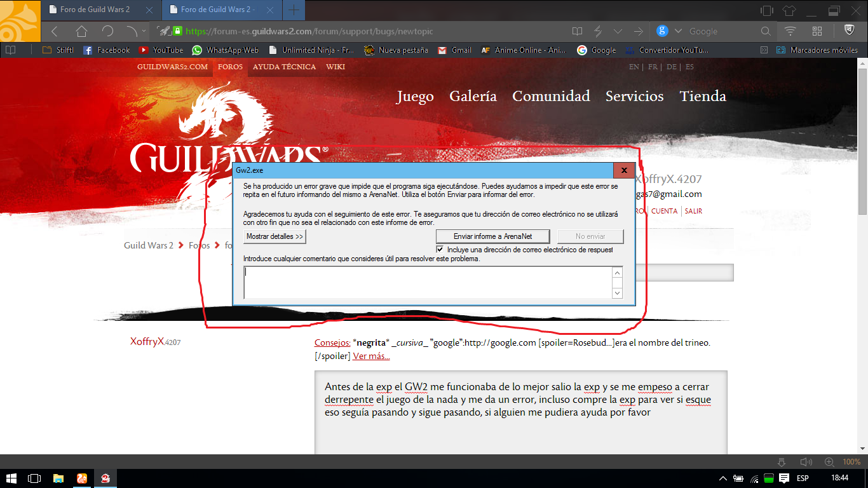Open the Consejos formatting tips link
This screenshot has height=488, width=868.
(x=332, y=342)
